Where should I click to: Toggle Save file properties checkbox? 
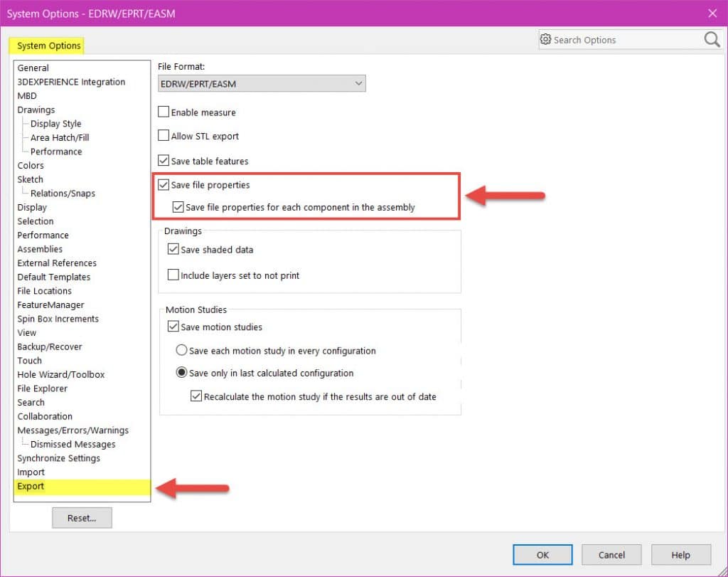(164, 184)
